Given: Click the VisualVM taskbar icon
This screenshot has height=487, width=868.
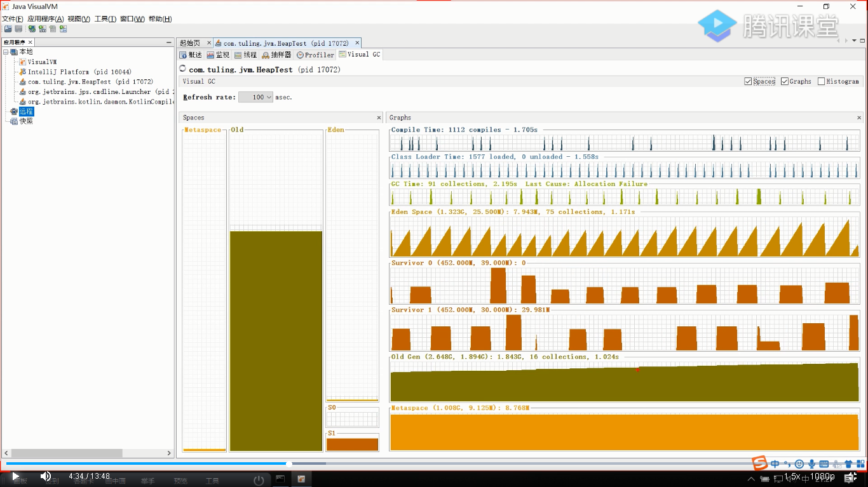Looking at the screenshot, I should (x=302, y=479).
